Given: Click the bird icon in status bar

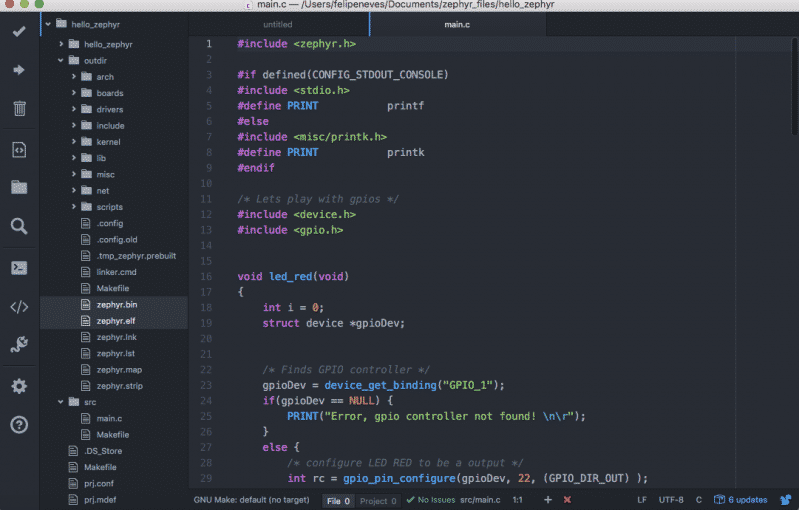Looking at the screenshot, I should (786, 500).
